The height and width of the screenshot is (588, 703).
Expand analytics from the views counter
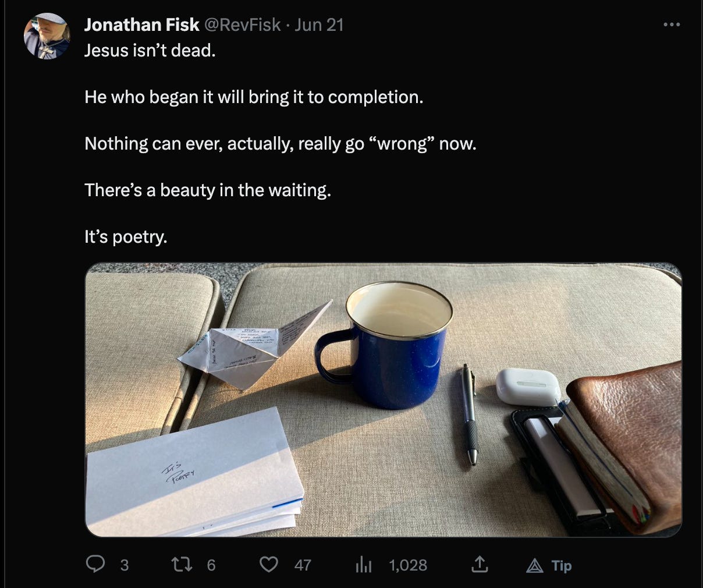coord(407,564)
